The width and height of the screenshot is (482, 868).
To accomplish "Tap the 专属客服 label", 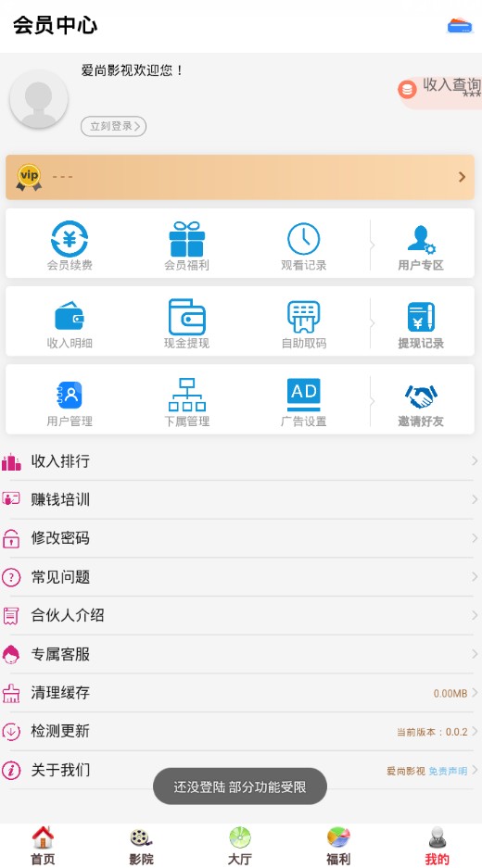I will point(60,654).
